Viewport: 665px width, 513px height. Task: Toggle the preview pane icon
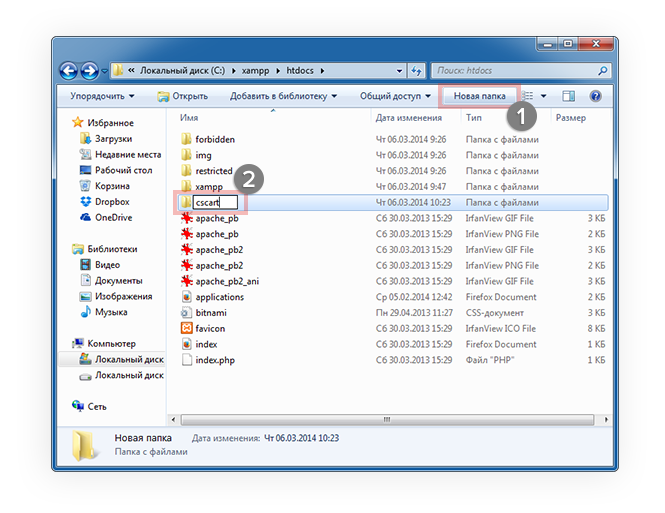(568, 96)
